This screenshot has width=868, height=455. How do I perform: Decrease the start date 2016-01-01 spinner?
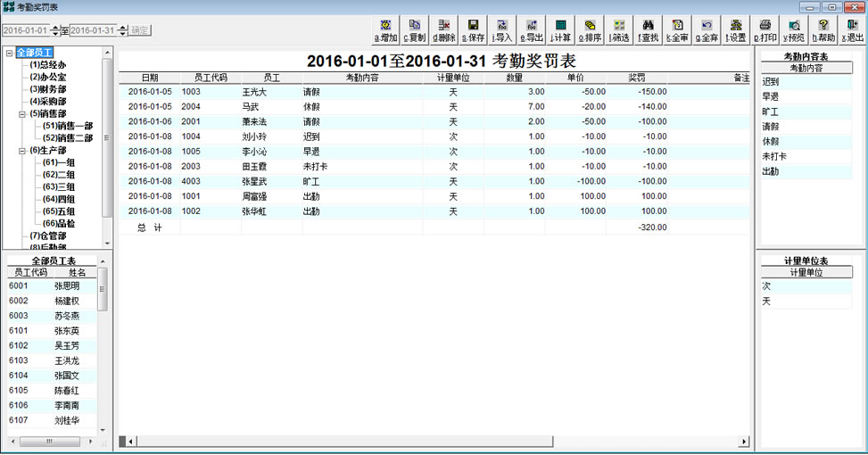54,33
